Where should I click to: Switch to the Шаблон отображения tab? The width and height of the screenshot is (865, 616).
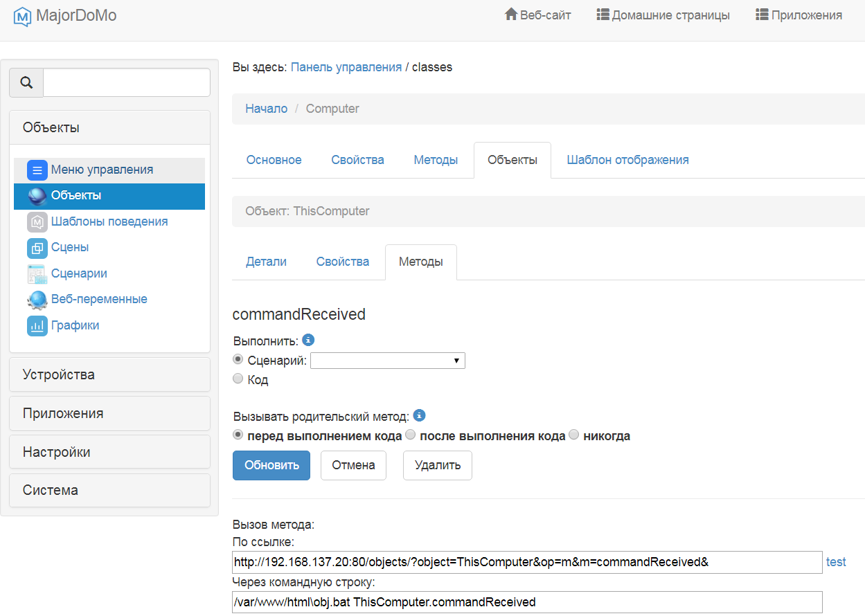pyautogui.click(x=627, y=160)
